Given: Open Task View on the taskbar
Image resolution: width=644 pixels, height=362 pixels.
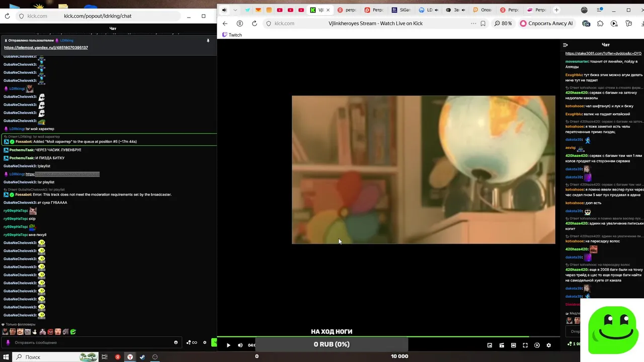Looking at the screenshot, I should [x=105, y=357].
